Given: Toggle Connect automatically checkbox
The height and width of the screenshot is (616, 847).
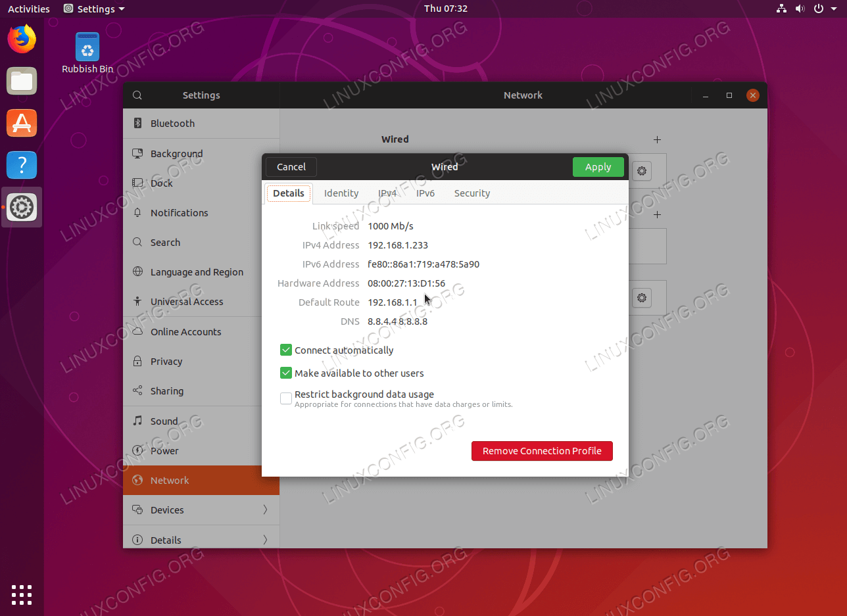Looking at the screenshot, I should [x=286, y=350].
